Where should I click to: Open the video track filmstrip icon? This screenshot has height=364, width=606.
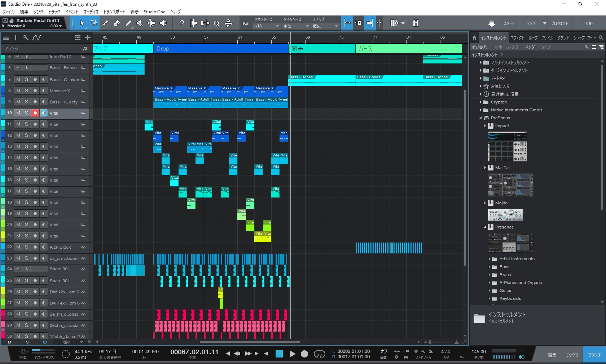416,23
